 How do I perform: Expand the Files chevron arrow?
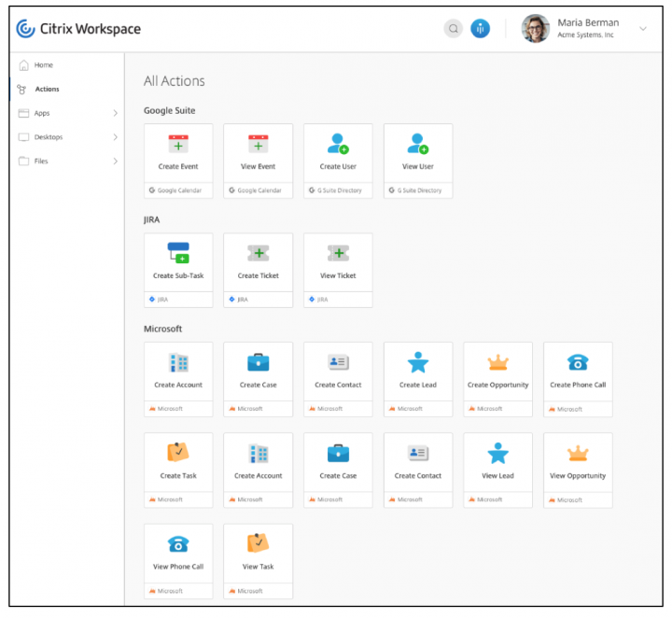coord(116,162)
